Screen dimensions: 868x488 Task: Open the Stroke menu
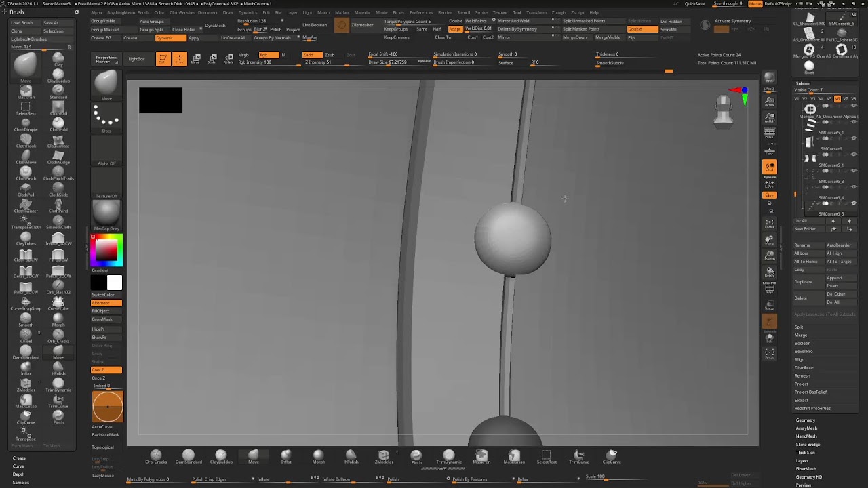pos(481,12)
